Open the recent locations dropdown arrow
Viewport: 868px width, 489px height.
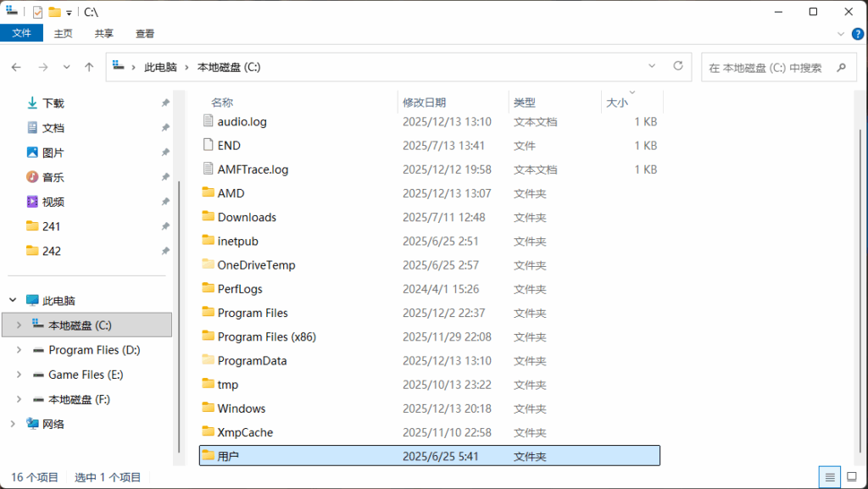coord(66,68)
